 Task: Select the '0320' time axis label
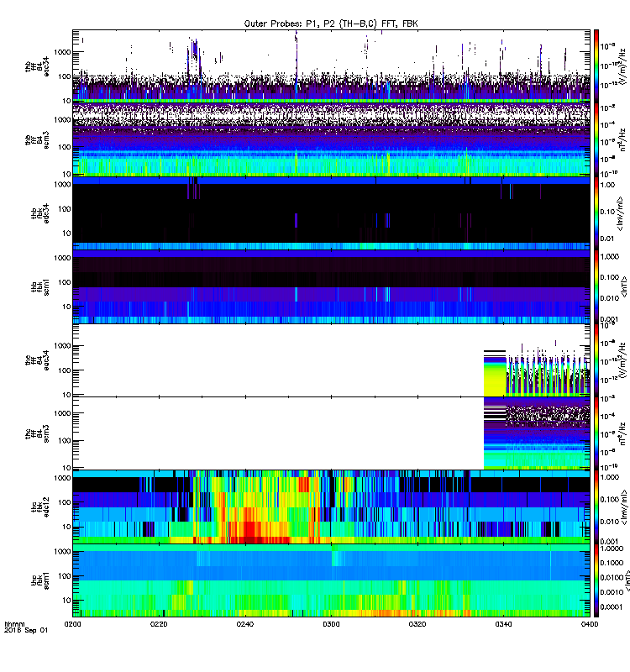(417, 624)
